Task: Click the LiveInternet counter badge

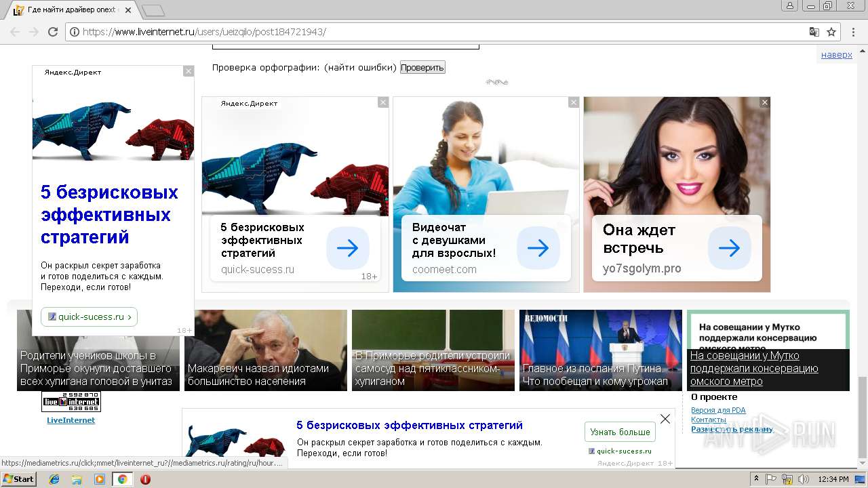Action: (x=71, y=402)
